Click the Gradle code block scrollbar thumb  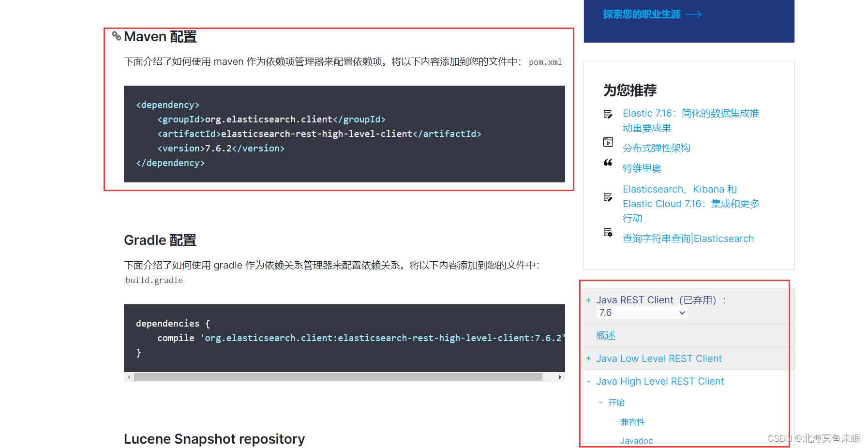coord(338,377)
